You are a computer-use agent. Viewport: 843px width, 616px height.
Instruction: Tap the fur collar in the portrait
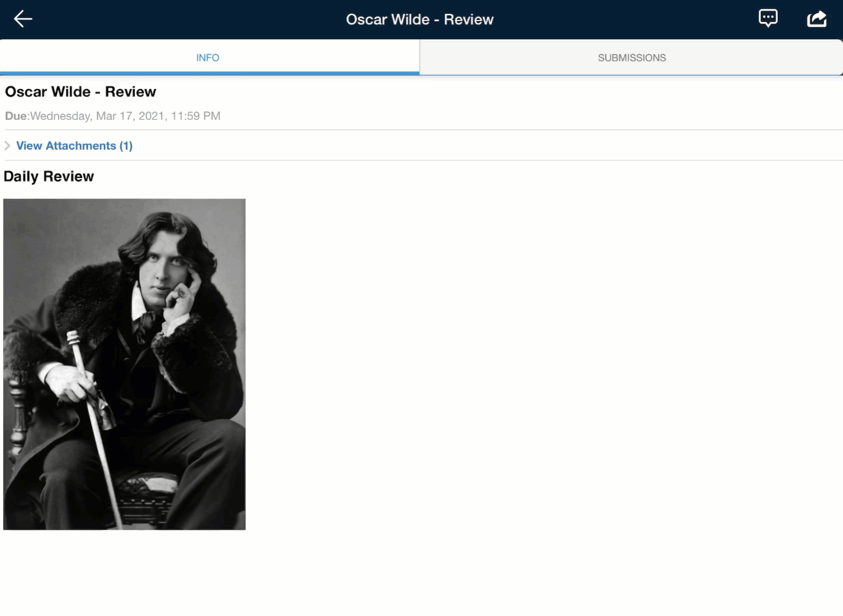point(86,291)
